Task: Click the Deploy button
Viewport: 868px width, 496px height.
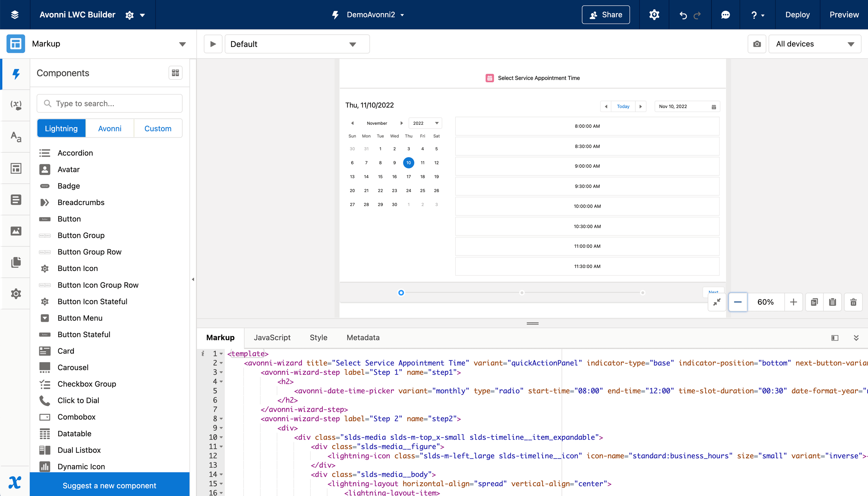Action: tap(797, 15)
